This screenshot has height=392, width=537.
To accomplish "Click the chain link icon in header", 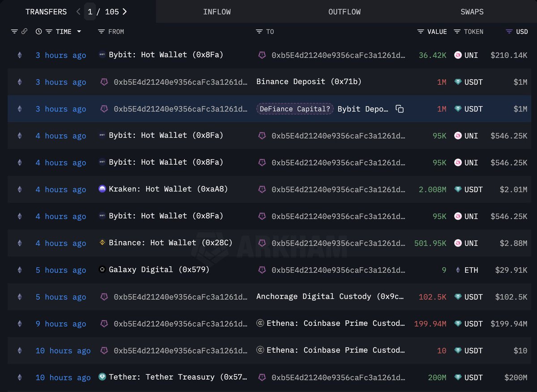I will point(24,32).
